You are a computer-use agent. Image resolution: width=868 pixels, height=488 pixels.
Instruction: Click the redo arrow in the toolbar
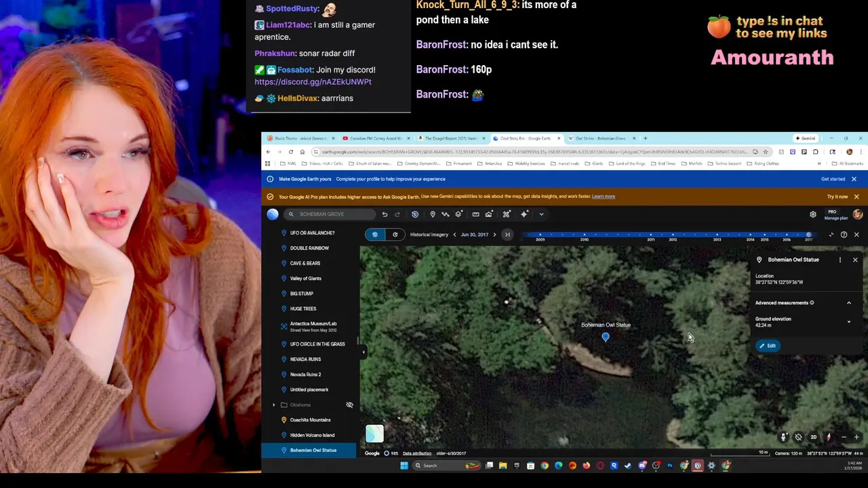click(397, 214)
